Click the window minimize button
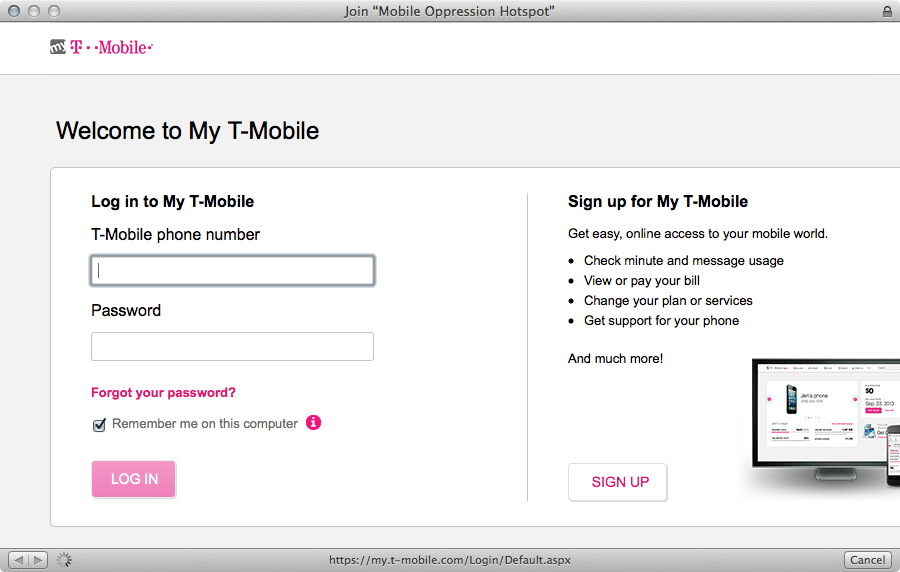The height and width of the screenshot is (572, 900). point(34,11)
